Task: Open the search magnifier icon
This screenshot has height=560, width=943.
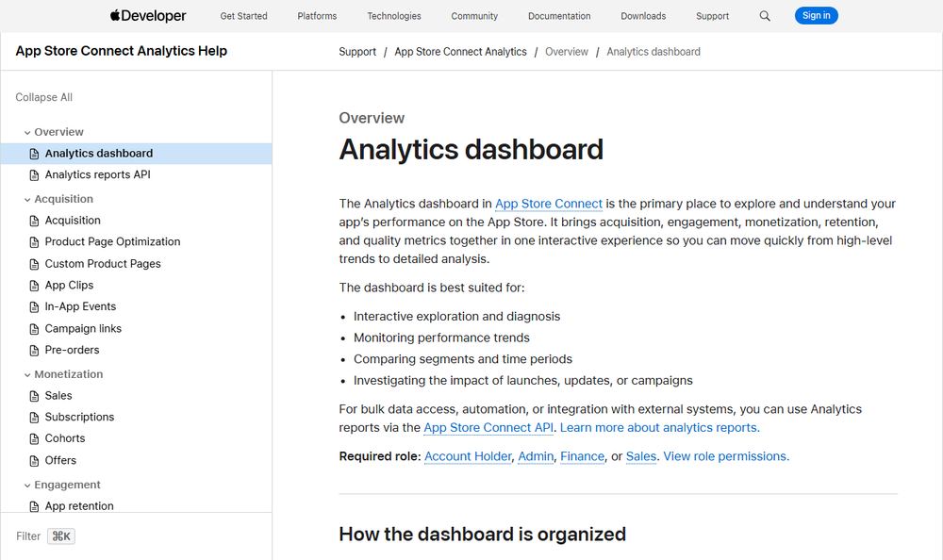Action: click(x=765, y=16)
